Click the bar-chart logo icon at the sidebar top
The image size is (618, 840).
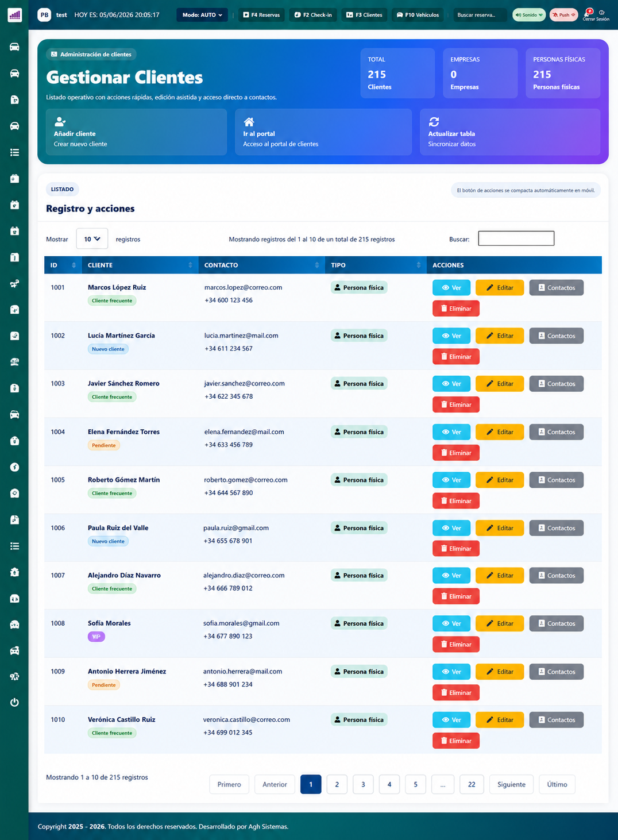(x=15, y=15)
